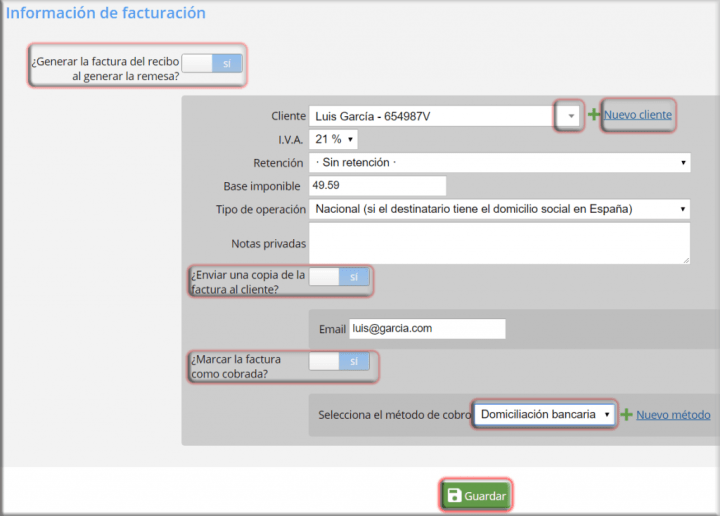Viewport: 720px width, 516px height.
Task: Open the Tipo de operación dropdown
Action: [x=500, y=209]
